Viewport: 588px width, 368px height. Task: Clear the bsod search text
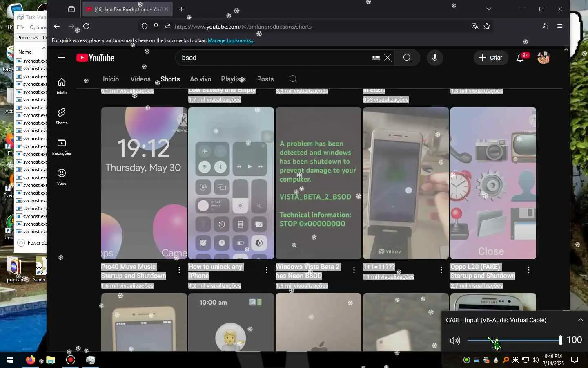pyautogui.click(x=388, y=58)
